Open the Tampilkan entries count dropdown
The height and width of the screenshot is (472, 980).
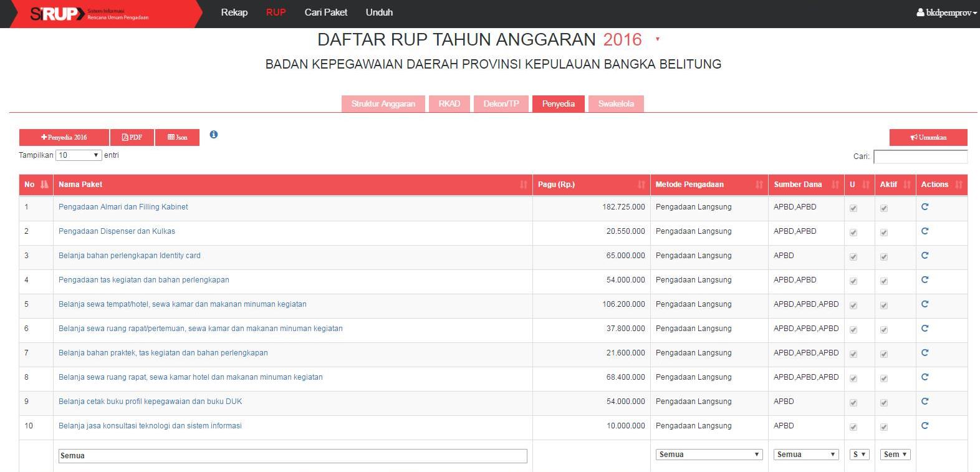tap(78, 155)
